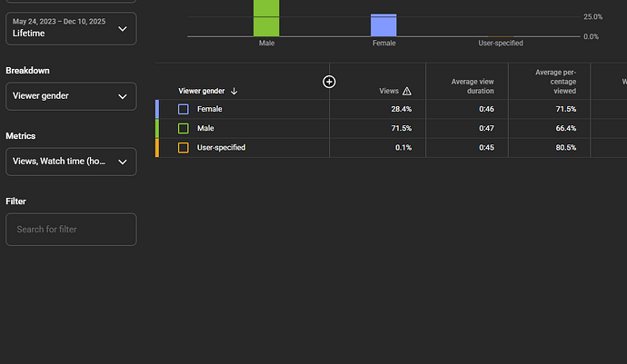Image resolution: width=627 pixels, height=364 pixels.
Task: Click the Search for filter field
Action: pyautogui.click(x=71, y=230)
